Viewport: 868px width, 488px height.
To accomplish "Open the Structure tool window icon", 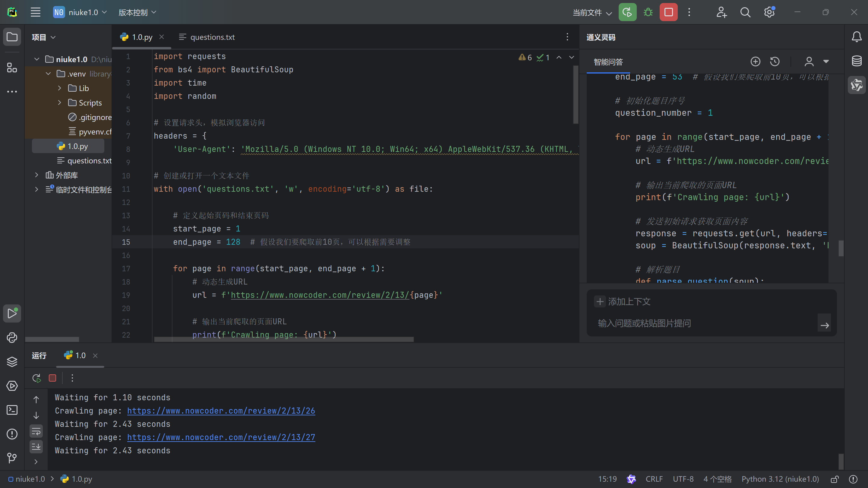I will point(12,68).
